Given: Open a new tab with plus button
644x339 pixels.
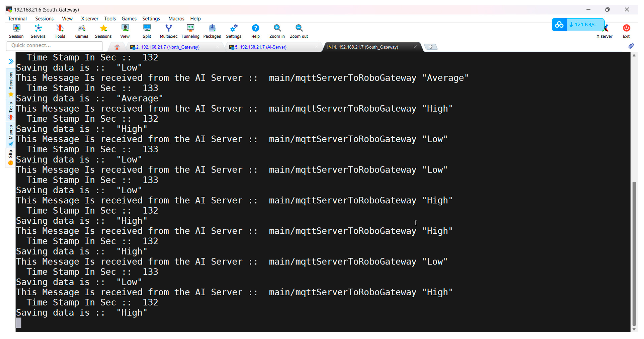Looking at the screenshot, I should pos(431,47).
